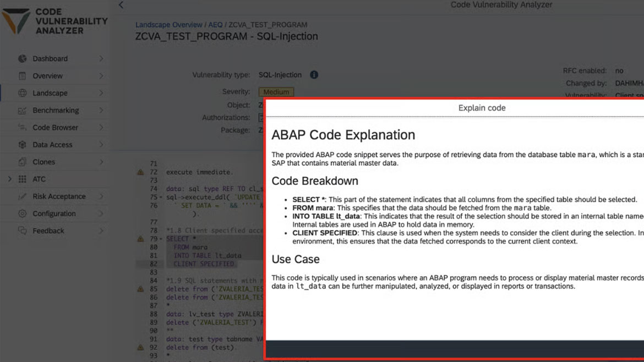Go back using the top arrow
This screenshot has height=362, width=644.
(121, 5)
